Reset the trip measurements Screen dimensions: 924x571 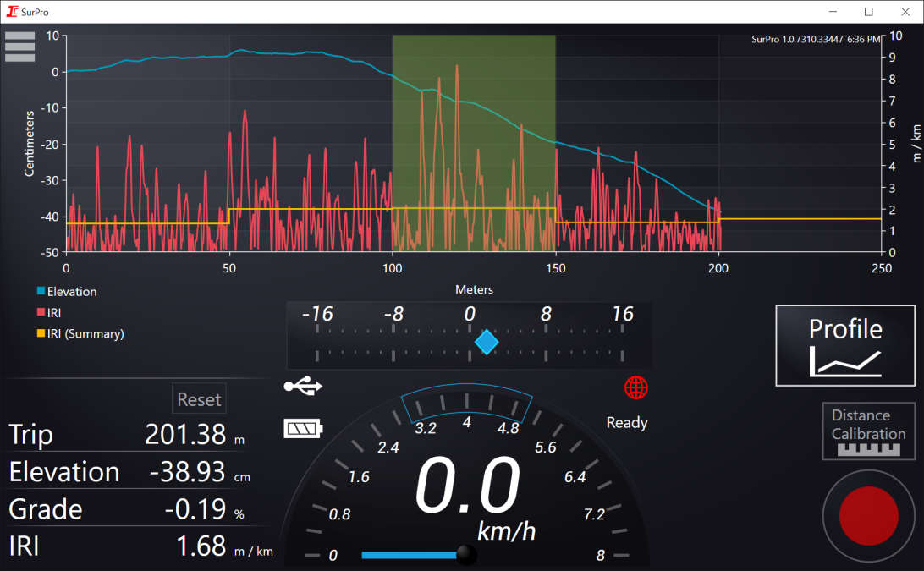199,398
